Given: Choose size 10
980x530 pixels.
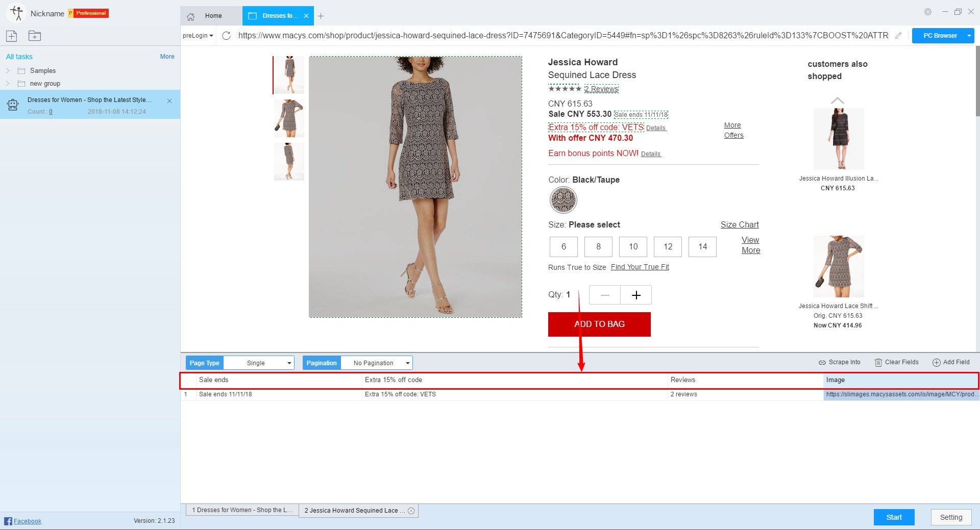Looking at the screenshot, I should (633, 247).
